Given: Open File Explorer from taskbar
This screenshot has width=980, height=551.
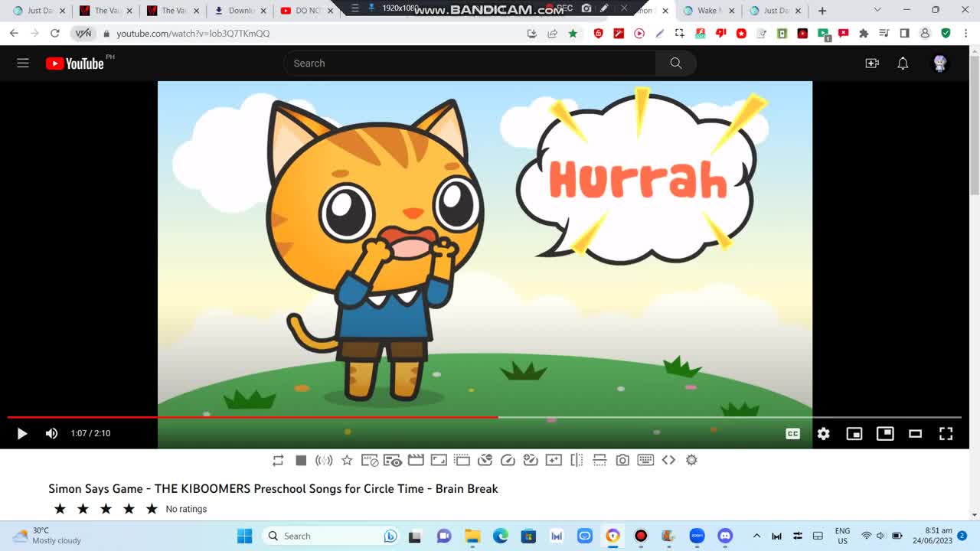Looking at the screenshot, I should point(472,536).
